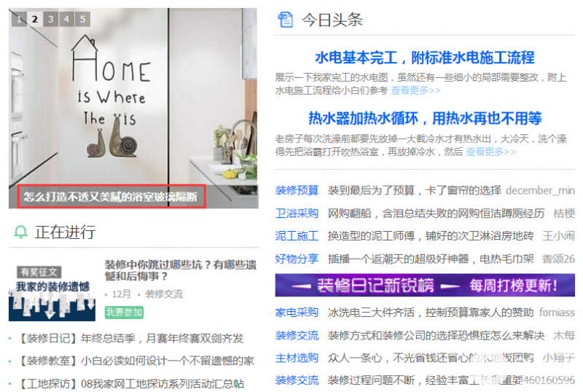Select the 卫浴采购 category link

pos(297,213)
